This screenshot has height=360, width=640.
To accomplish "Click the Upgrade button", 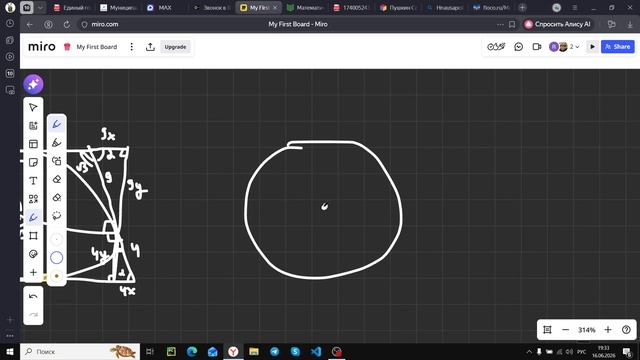I will (x=175, y=47).
